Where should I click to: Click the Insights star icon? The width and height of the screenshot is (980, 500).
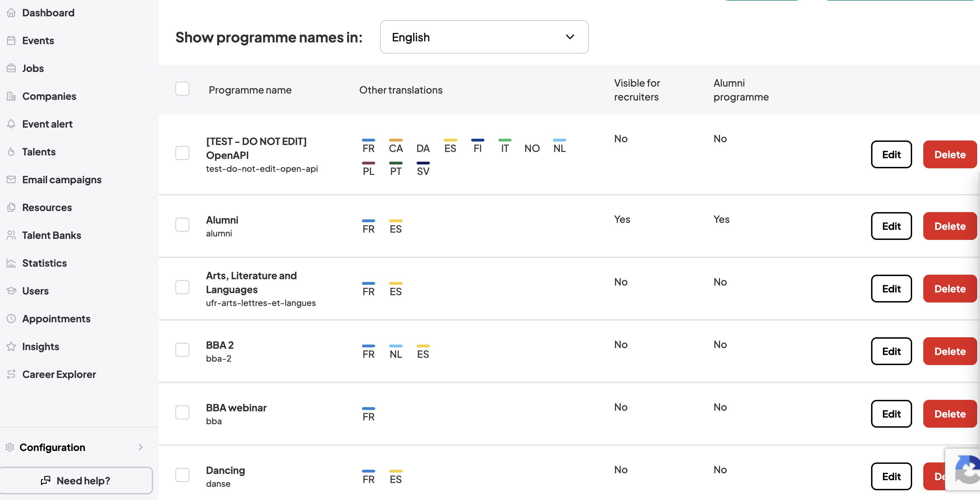pos(11,346)
